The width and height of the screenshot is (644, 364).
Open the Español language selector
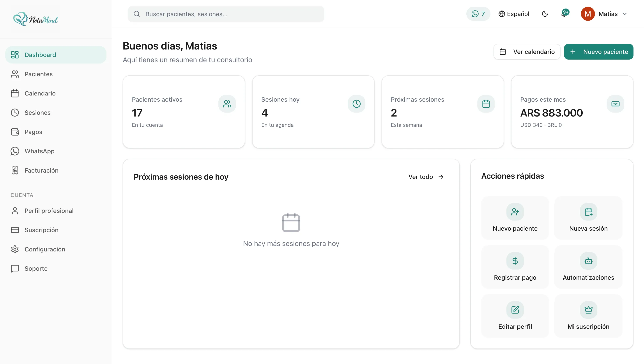514,14
